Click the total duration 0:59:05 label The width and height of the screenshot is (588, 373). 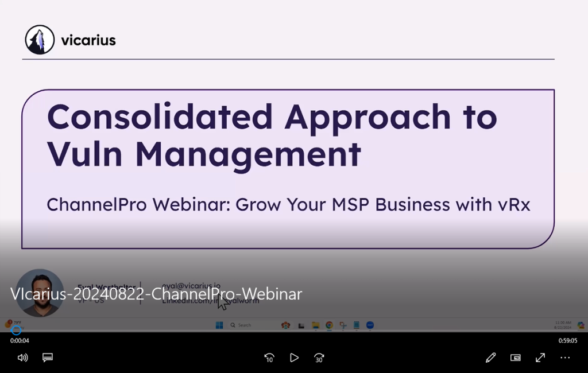(568, 341)
